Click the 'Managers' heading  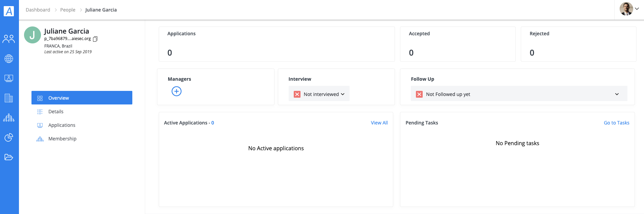pyautogui.click(x=179, y=79)
